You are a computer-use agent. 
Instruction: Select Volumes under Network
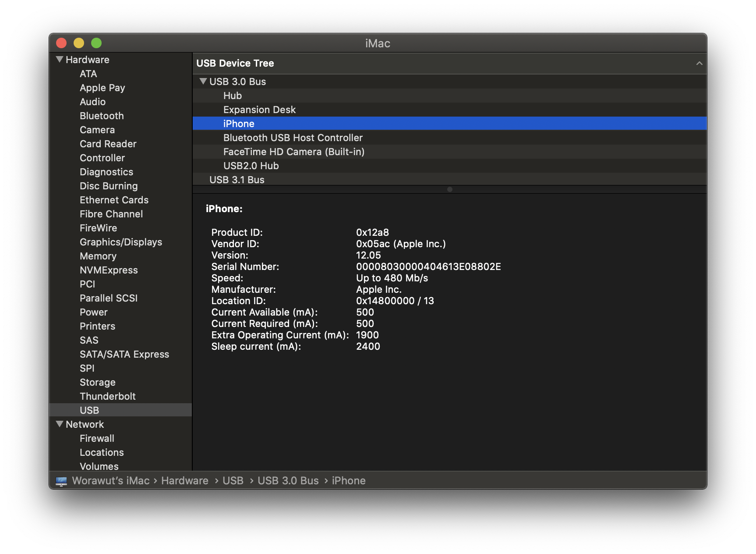99,466
